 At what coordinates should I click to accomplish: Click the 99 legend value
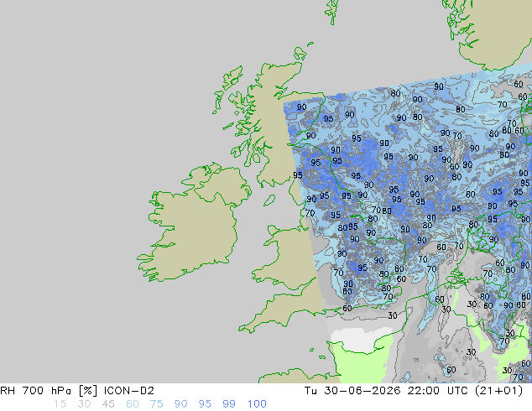(229, 404)
